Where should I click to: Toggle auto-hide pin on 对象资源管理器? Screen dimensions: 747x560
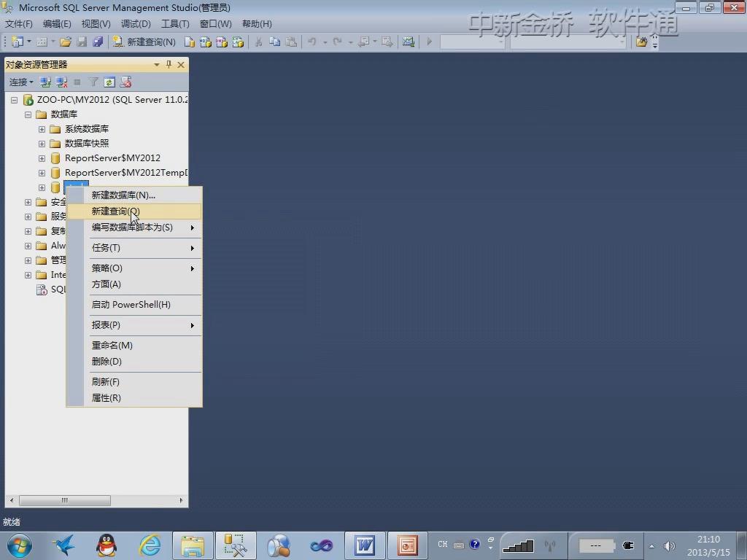click(x=169, y=65)
